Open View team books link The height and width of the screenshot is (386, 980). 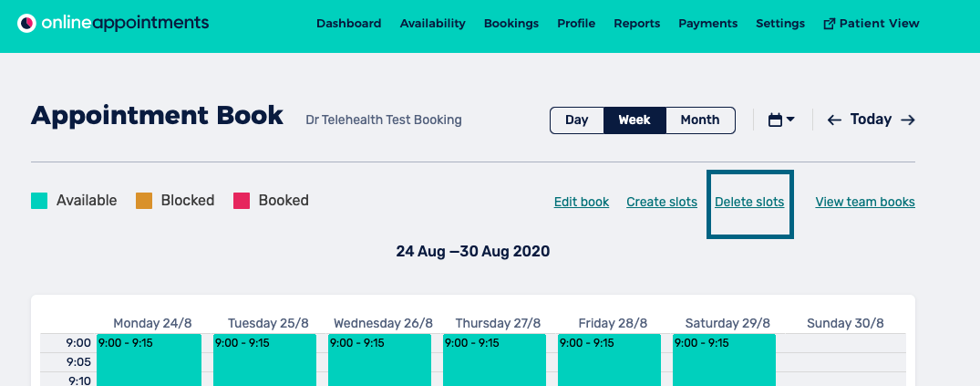tap(864, 202)
